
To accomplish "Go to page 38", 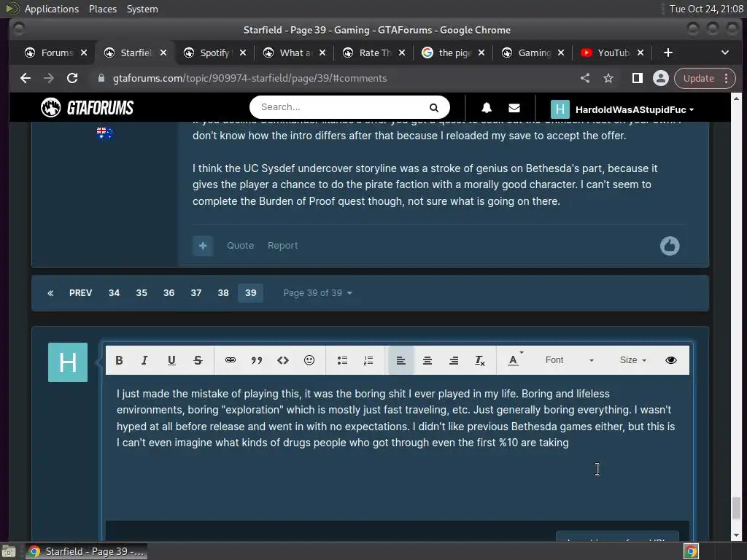I will coord(223,293).
